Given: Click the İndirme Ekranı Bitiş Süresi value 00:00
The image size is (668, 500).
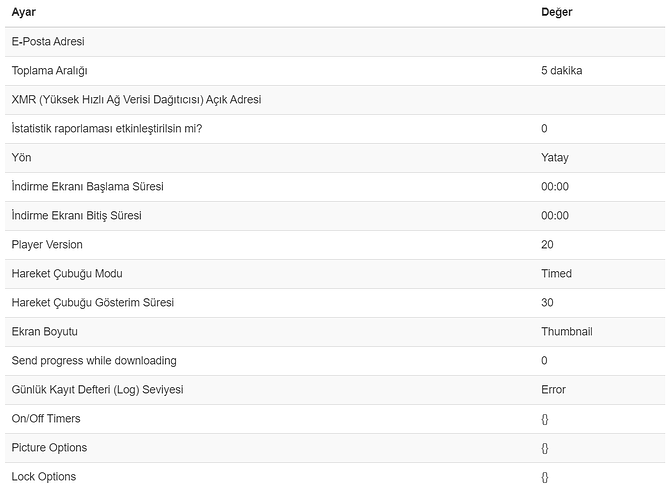Looking at the screenshot, I should point(555,216).
